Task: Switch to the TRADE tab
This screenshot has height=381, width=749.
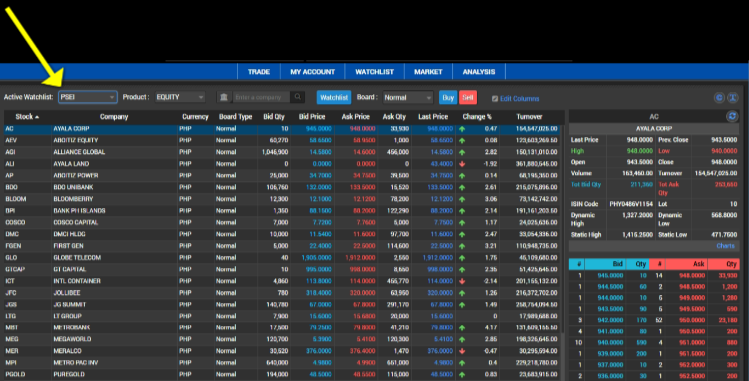Action: [x=259, y=72]
